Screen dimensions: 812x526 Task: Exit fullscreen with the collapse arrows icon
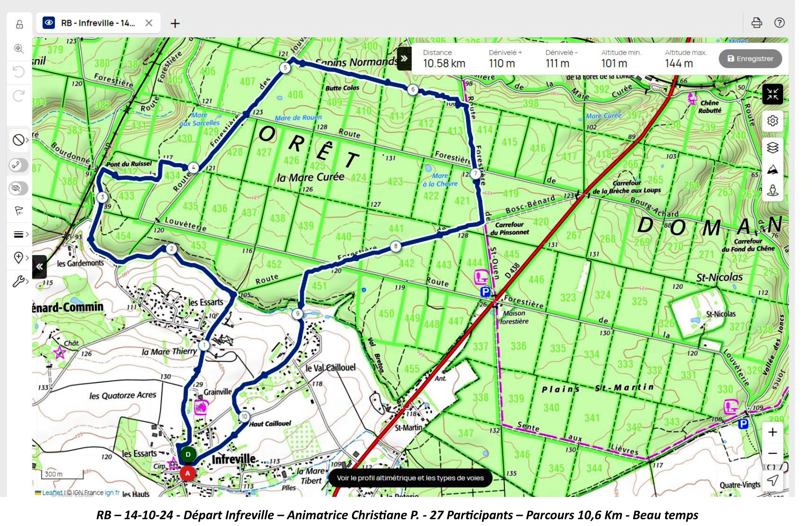[x=772, y=94]
